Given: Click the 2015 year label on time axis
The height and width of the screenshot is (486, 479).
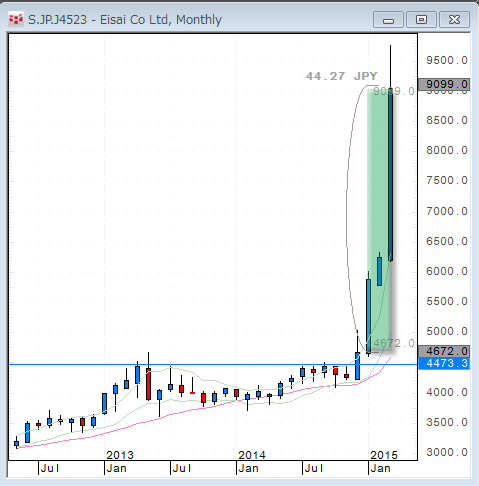Looking at the screenshot, I should click(384, 455).
